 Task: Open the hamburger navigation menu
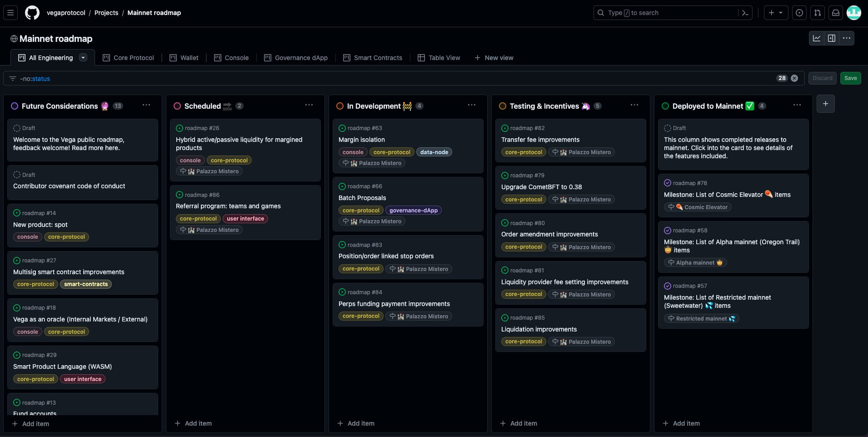10,13
